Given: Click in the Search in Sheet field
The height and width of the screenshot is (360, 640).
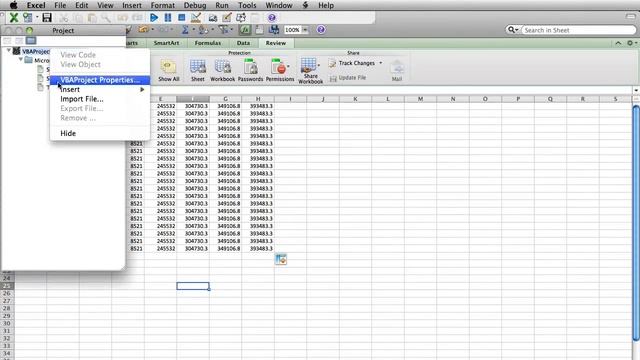Looking at the screenshot, I should coord(578,30).
